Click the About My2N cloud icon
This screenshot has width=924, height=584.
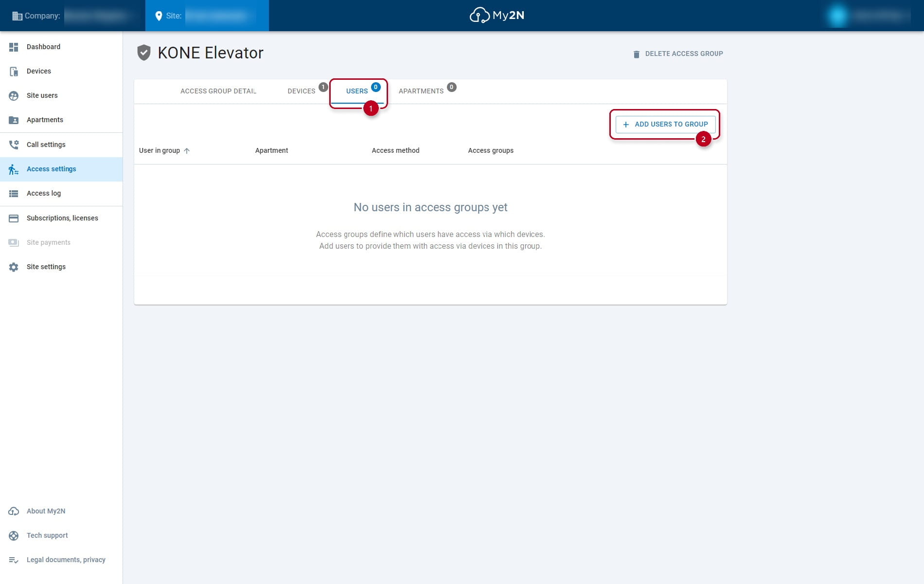pyautogui.click(x=14, y=511)
